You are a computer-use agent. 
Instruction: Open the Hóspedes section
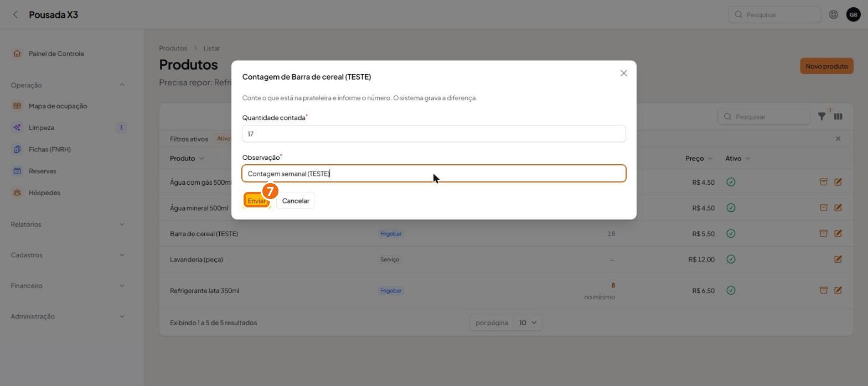pos(44,192)
